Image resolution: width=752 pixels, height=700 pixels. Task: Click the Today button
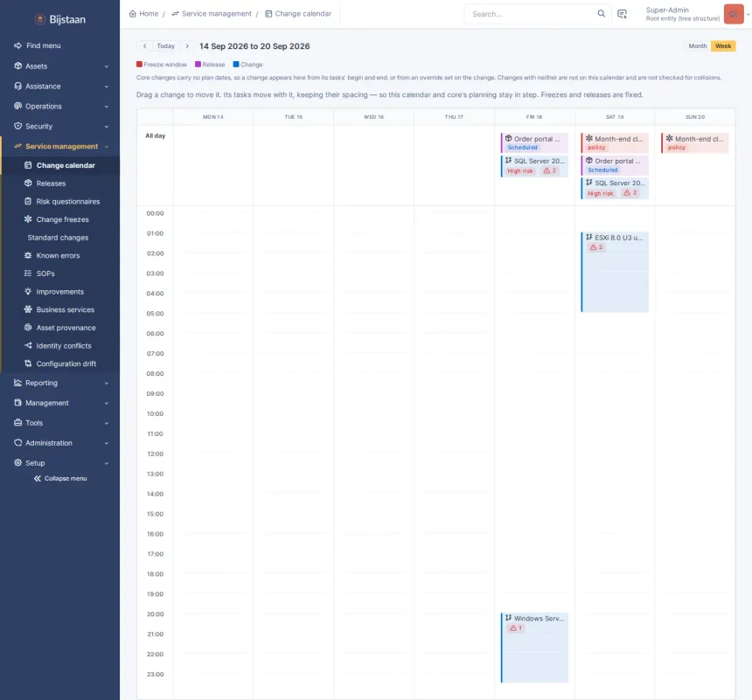166,46
